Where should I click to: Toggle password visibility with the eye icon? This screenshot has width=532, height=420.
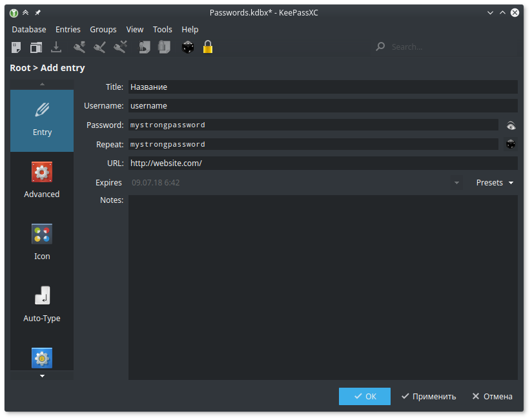click(511, 125)
